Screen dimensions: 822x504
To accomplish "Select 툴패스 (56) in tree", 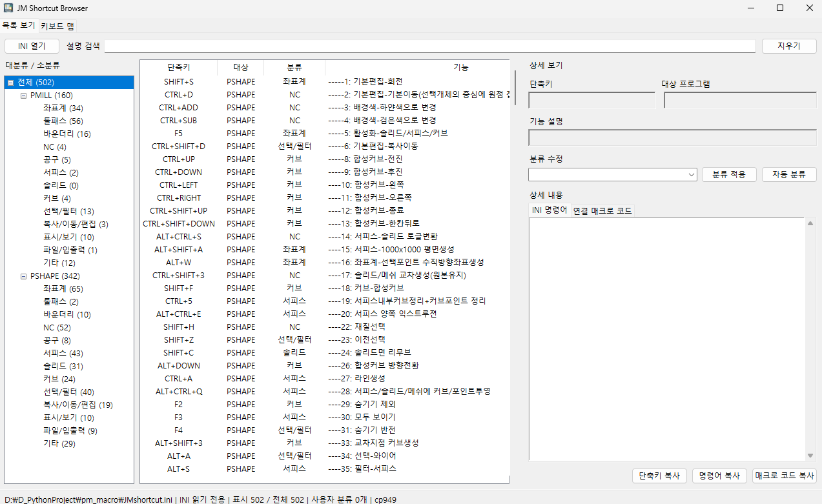I will [63, 121].
